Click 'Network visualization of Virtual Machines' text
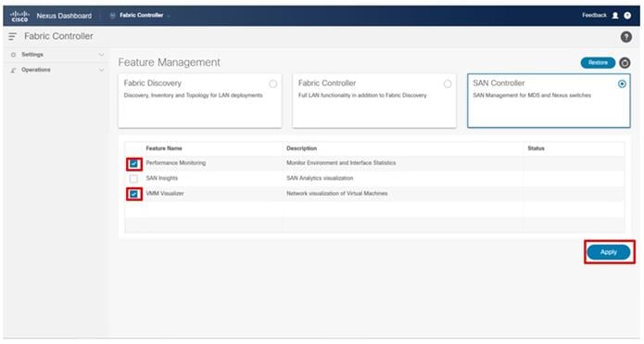 336,194
